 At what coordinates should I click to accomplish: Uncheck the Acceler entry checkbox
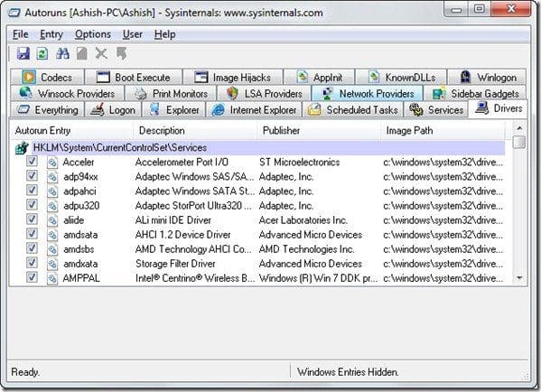click(x=32, y=161)
